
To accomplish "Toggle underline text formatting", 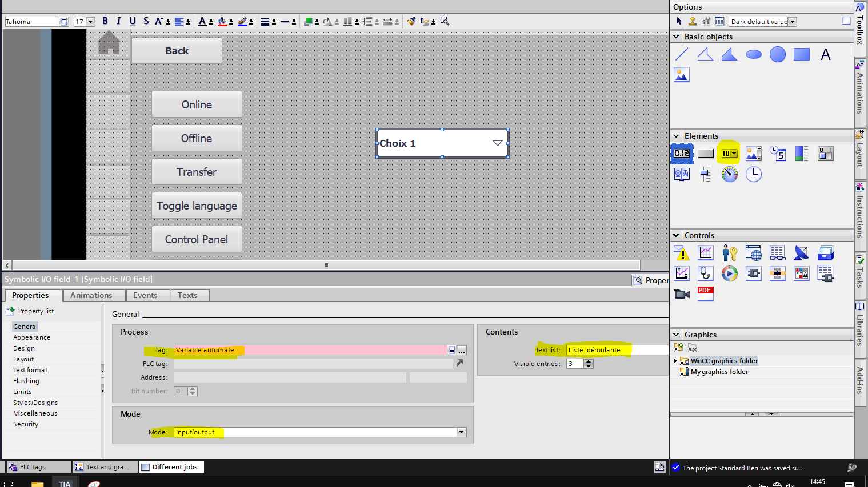I will 133,21.
